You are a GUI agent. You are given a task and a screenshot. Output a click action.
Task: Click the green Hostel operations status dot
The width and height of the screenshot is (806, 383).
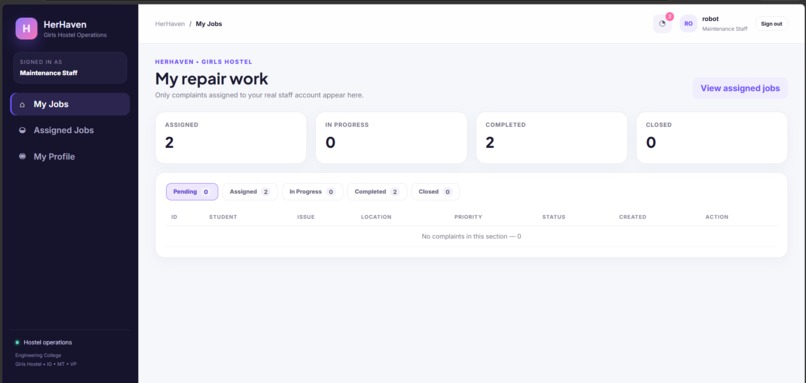point(17,342)
